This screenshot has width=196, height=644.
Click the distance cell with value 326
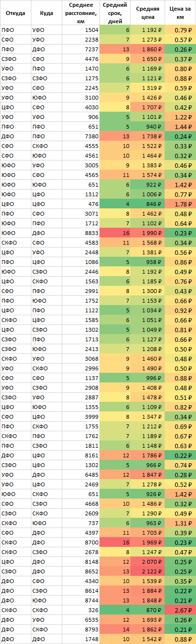(81, 610)
